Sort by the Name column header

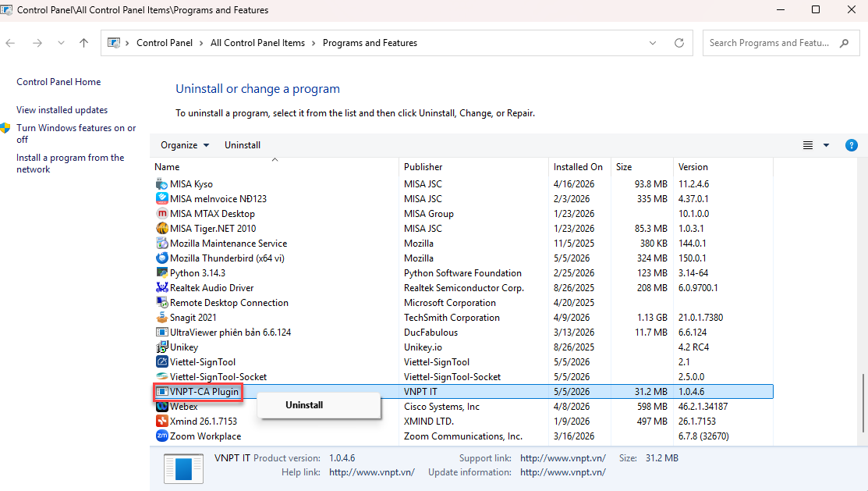275,167
